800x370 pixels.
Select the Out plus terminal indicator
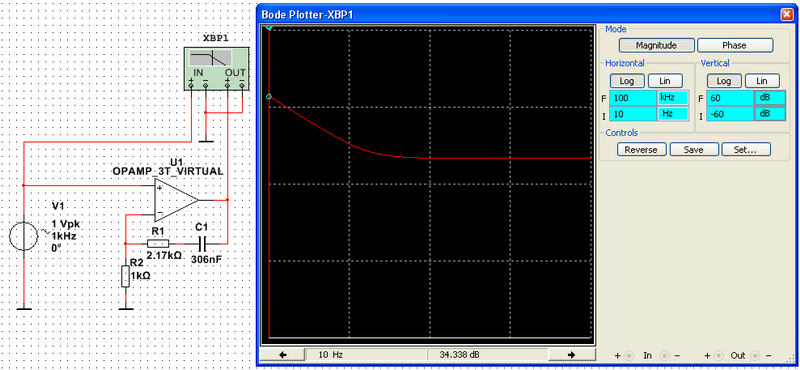click(718, 355)
